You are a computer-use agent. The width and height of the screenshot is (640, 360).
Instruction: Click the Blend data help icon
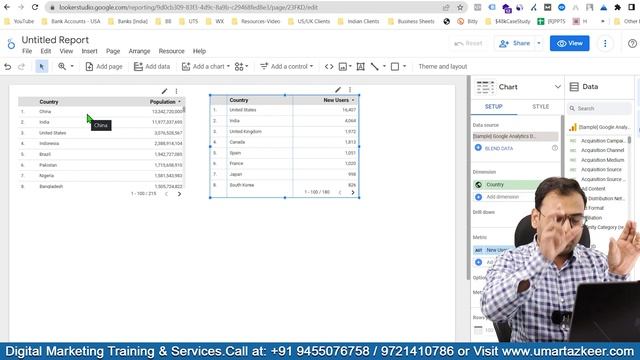555,148
